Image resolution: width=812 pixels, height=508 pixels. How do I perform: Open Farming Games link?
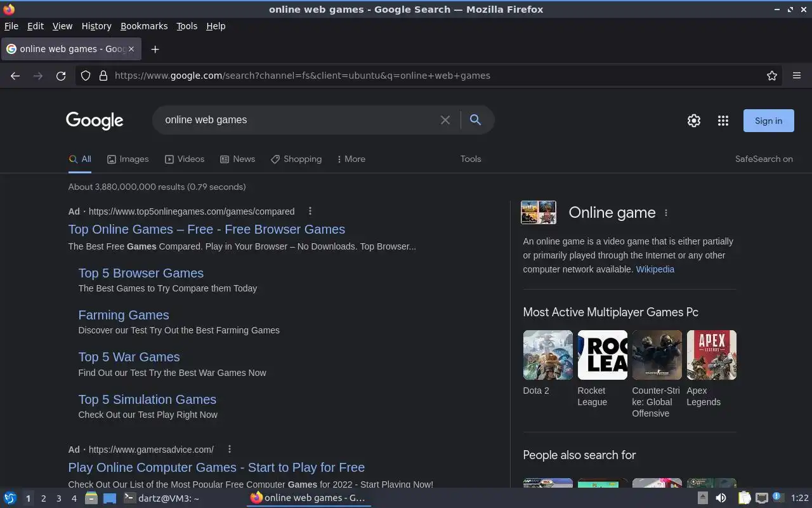[x=124, y=315]
